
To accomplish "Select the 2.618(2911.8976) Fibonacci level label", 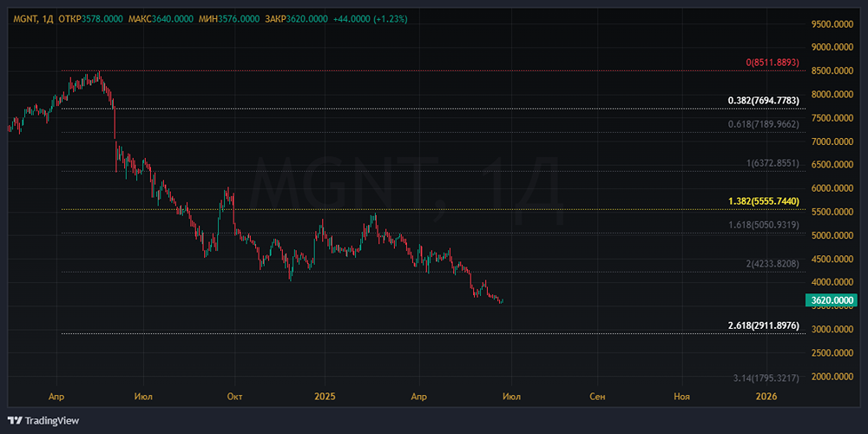I will (764, 325).
